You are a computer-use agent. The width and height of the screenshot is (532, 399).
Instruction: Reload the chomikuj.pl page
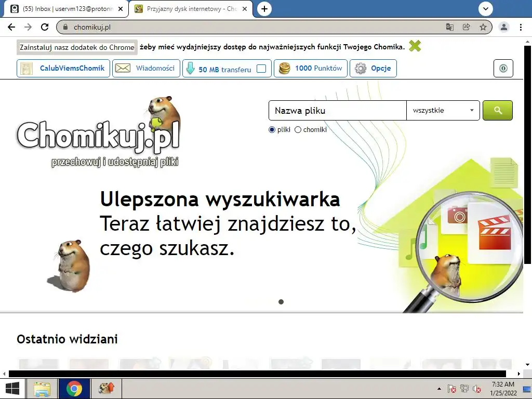(45, 27)
